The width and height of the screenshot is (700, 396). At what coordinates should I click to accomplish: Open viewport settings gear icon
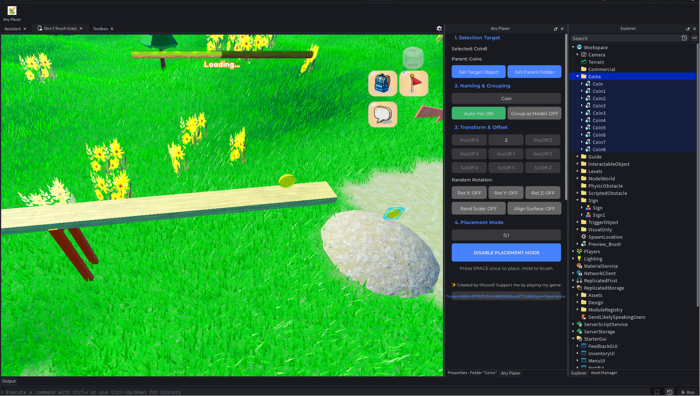click(x=439, y=28)
